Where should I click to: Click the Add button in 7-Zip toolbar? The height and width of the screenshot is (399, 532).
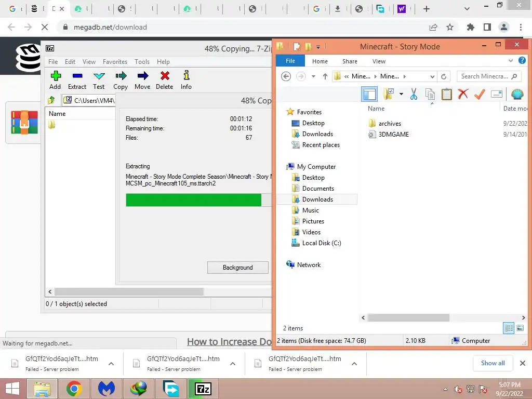[55, 80]
